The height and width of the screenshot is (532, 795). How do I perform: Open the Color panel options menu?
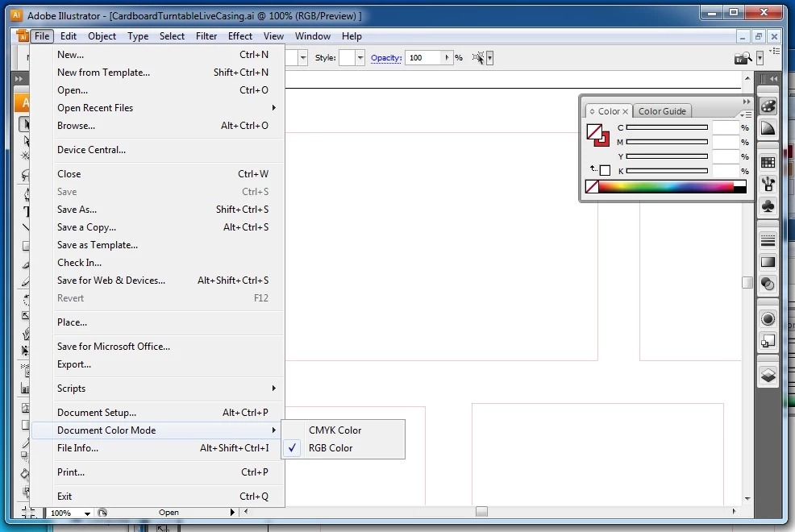(x=746, y=114)
